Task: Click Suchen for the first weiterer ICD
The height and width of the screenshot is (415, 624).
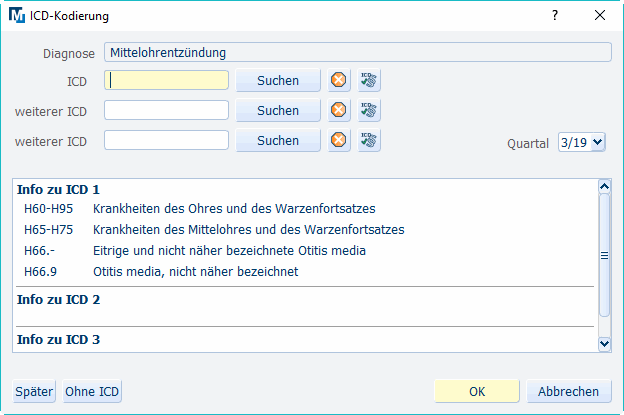Action: (x=278, y=110)
